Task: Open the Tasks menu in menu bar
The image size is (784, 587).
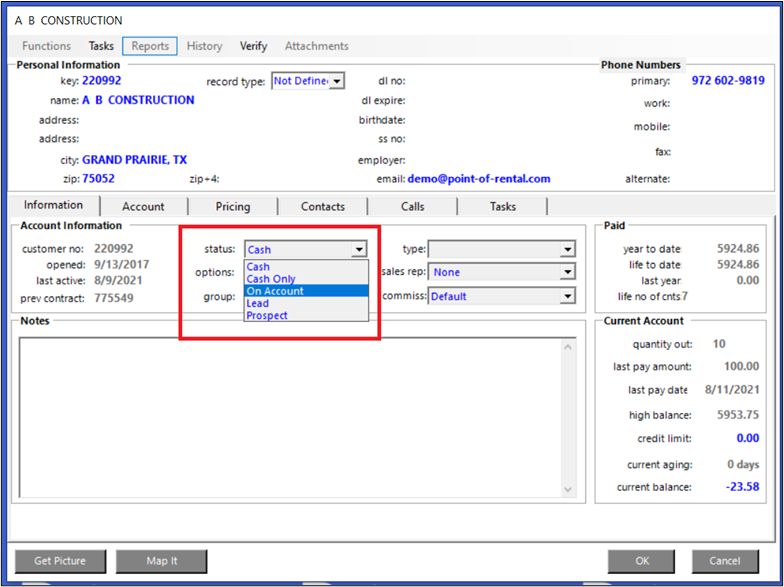Action: coord(101,46)
